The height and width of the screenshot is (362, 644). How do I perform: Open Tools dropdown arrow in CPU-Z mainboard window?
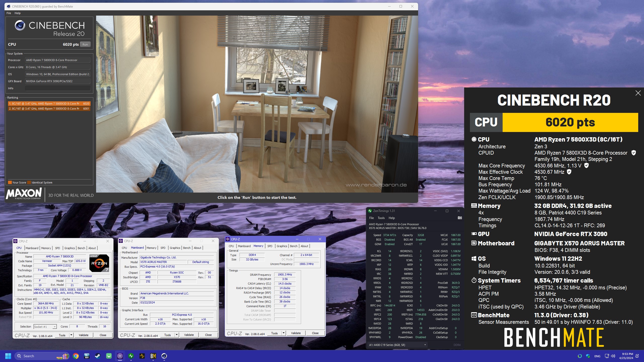(x=177, y=335)
